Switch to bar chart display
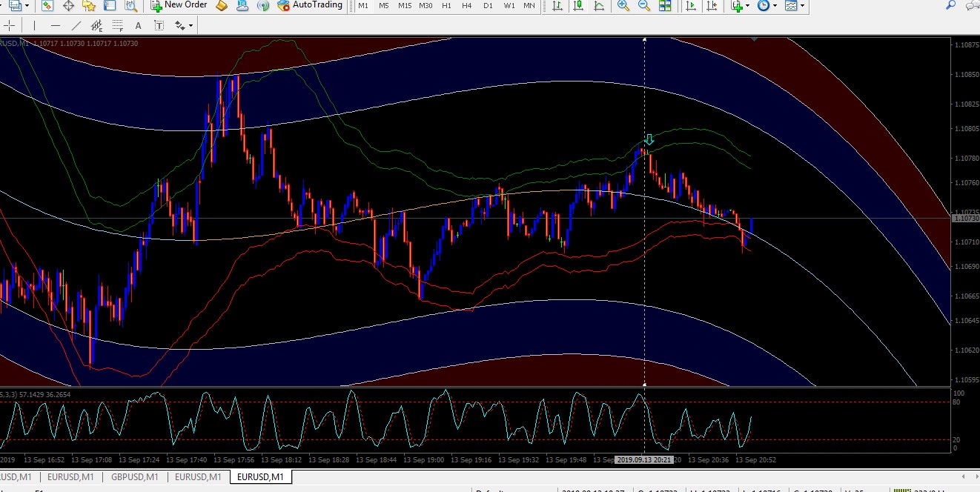 click(x=556, y=6)
